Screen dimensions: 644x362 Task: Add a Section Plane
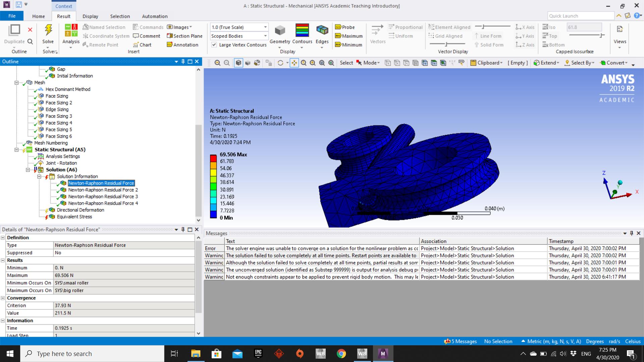pyautogui.click(x=184, y=36)
